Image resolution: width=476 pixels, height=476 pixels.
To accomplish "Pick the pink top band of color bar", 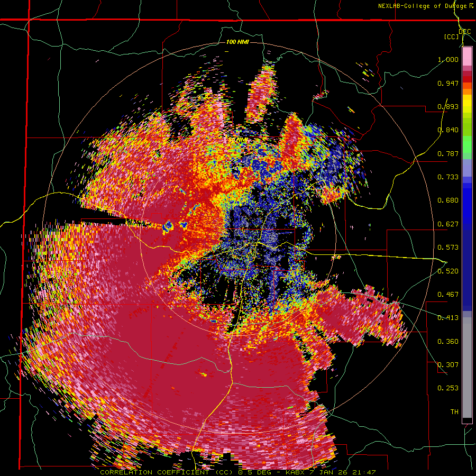I will [x=467, y=57].
